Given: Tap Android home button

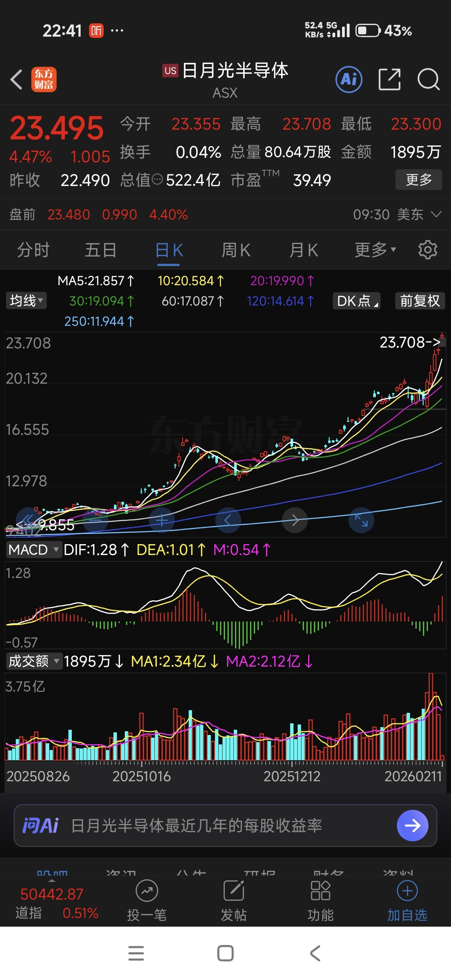Looking at the screenshot, I should [x=225, y=953].
